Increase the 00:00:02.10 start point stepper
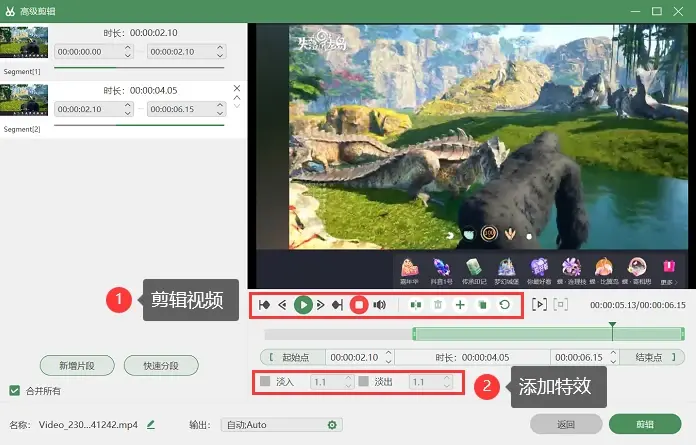 (x=389, y=353)
